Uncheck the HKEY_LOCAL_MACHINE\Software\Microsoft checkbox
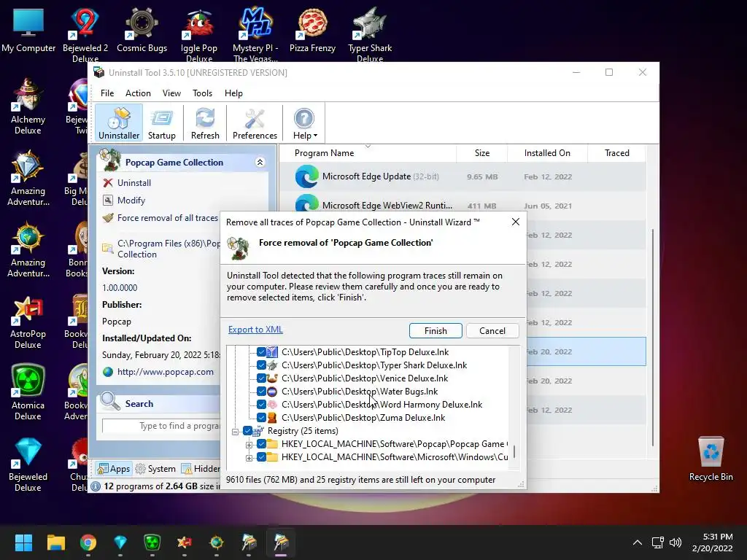747x560 pixels. click(261, 456)
